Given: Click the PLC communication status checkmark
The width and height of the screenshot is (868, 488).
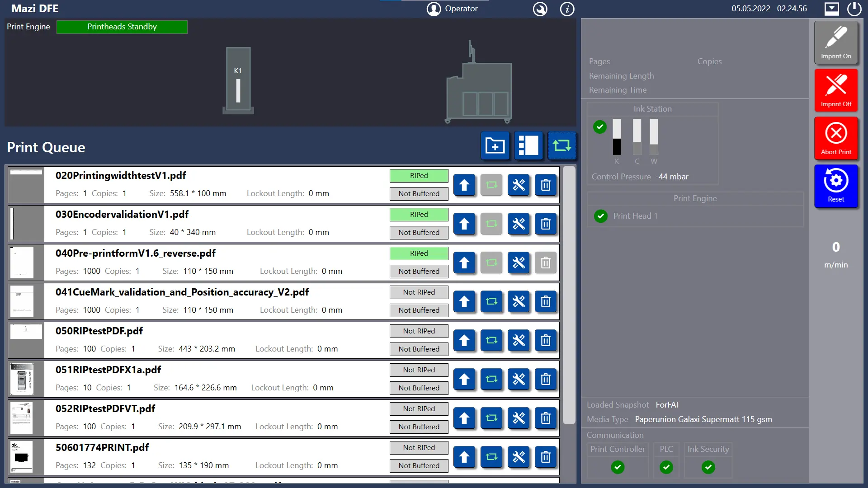Looking at the screenshot, I should (x=666, y=467).
